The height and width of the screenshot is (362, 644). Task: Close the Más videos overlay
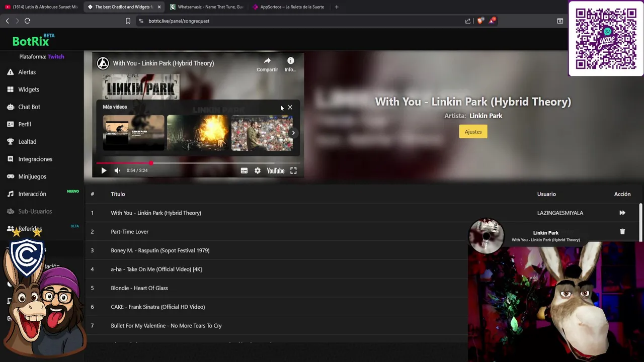290,107
